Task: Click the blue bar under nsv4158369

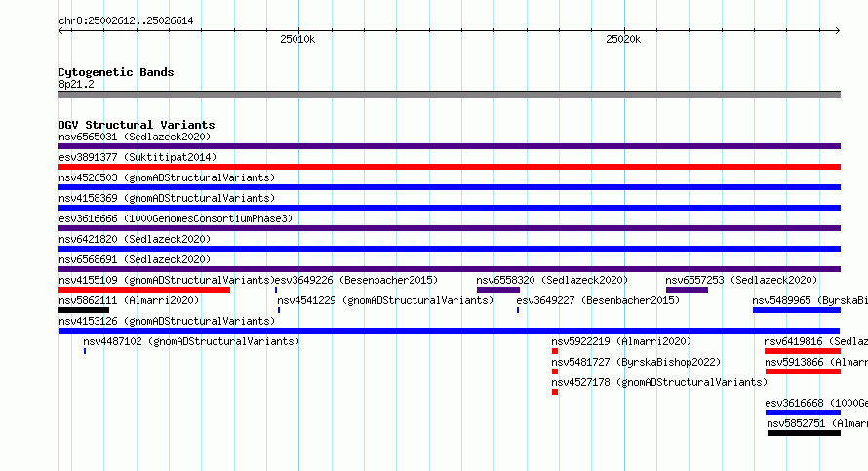Action: click(449, 208)
